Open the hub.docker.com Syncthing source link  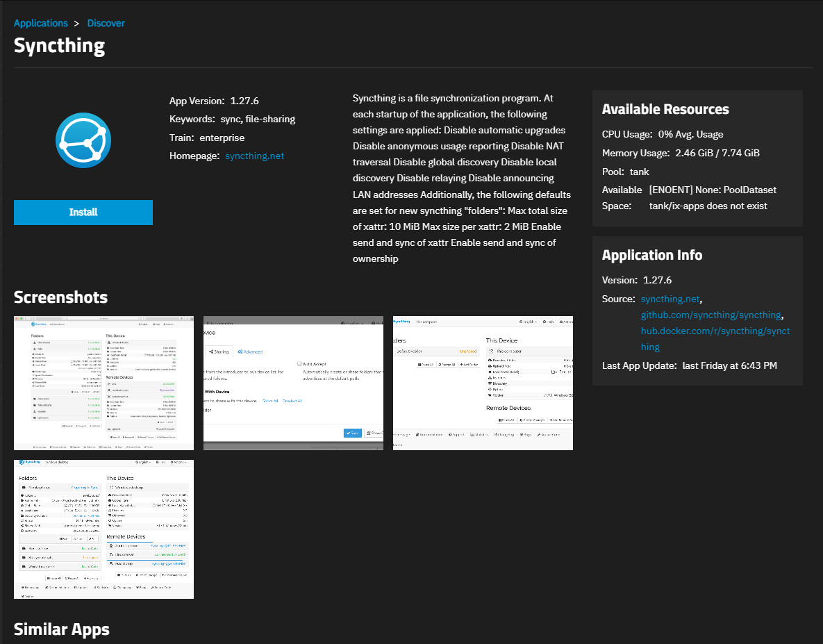pyautogui.click(x=715, y=331)
